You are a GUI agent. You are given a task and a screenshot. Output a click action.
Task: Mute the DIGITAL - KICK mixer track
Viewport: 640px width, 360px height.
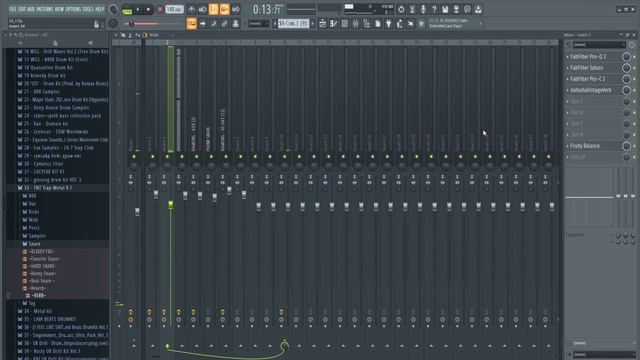(196, 157)
